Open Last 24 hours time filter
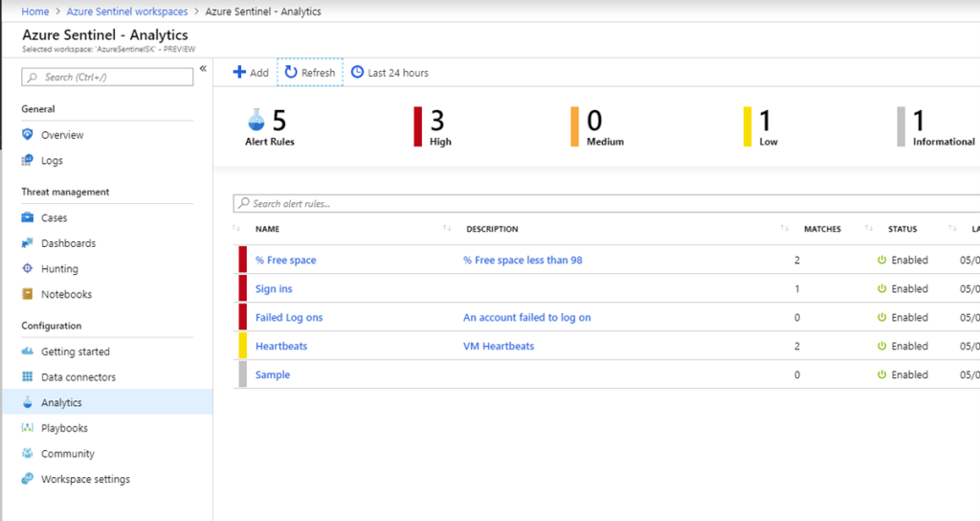The width and height of the screenshot is (980, 521). [390, 73]
